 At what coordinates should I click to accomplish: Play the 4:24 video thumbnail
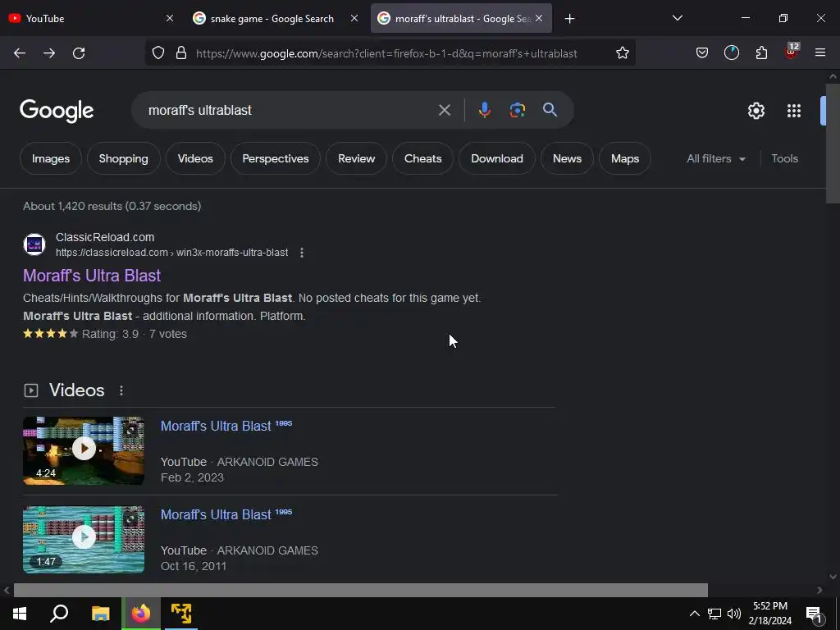tap(84, 450)
